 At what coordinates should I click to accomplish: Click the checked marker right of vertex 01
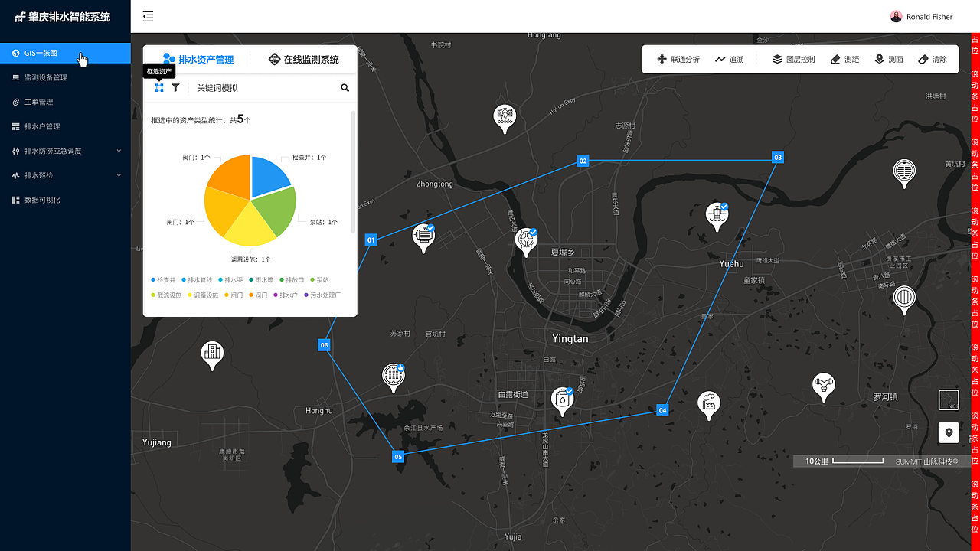(423, 238)
